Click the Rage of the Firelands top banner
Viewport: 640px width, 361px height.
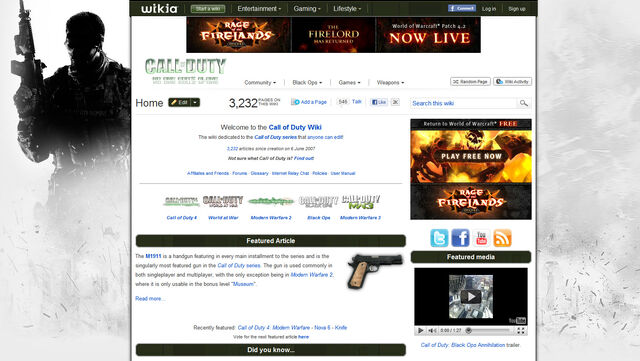pos(333,35)
